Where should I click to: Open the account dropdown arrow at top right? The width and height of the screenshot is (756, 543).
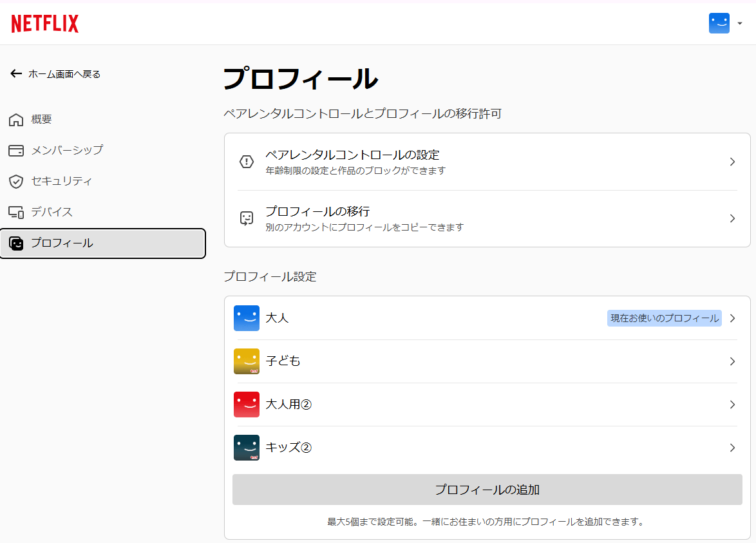[740, 24]
